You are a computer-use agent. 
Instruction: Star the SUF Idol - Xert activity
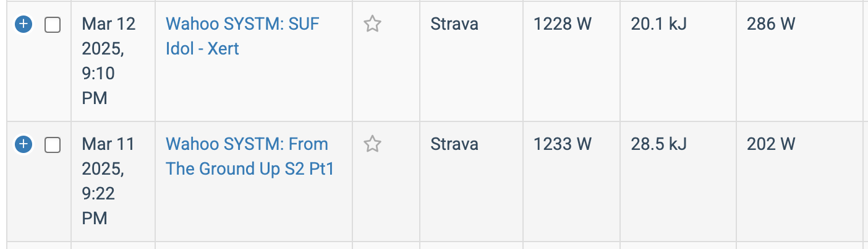pos(372,24)
